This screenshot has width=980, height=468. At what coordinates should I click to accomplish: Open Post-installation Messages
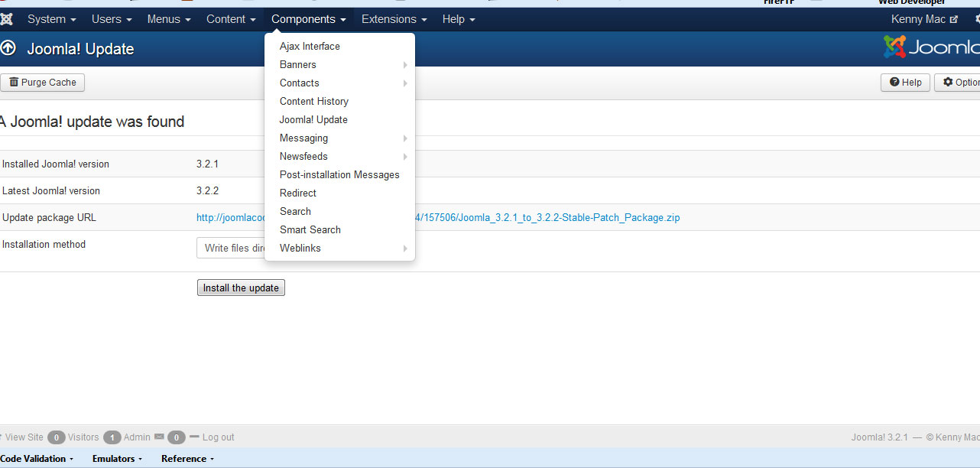[339, 174]
